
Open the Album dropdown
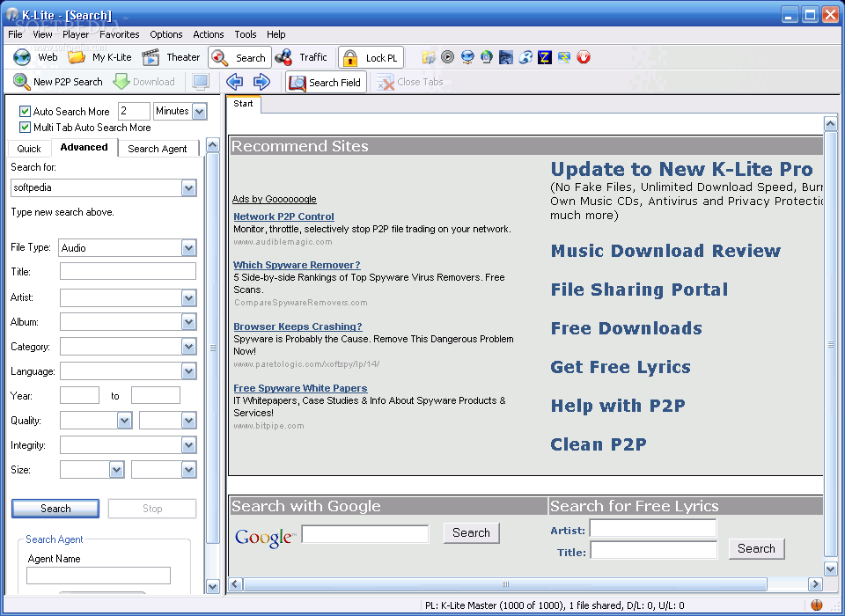[188, 322]
